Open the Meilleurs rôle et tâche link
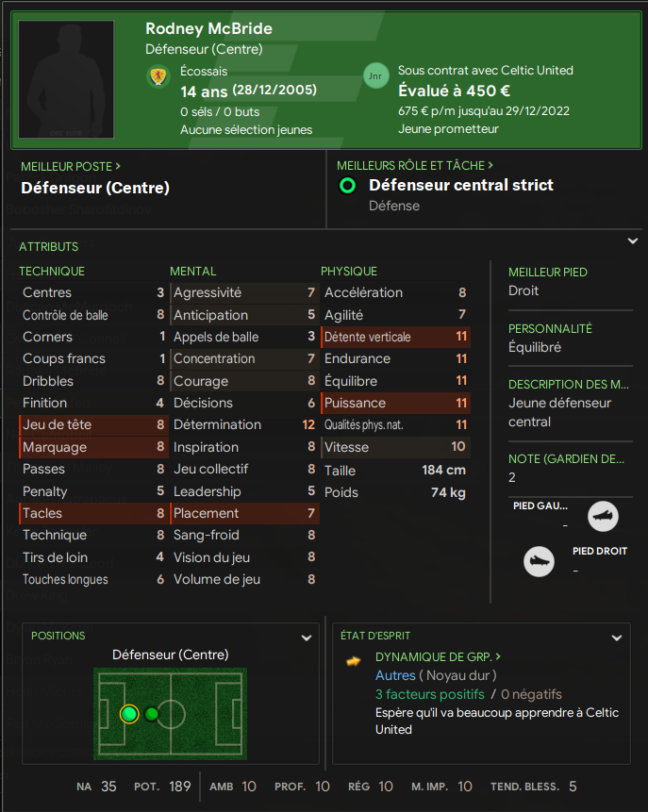Screen dimensions: 648x812 [x=414, y=166]
